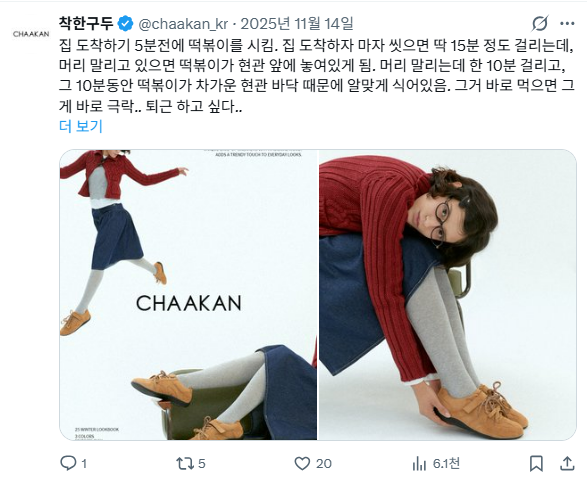
Task: Open the 착한구두 display name profile link
Action: (x=86, y=23)
